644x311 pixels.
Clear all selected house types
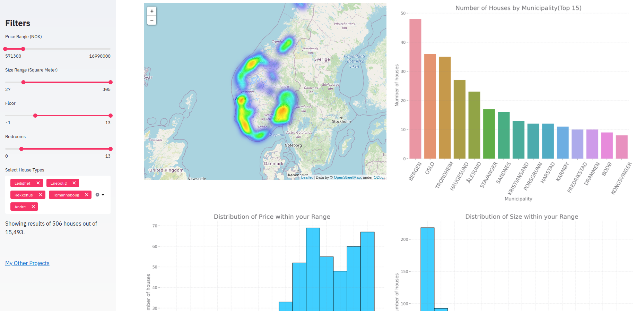pyautogui.click(x=97, y=195)
